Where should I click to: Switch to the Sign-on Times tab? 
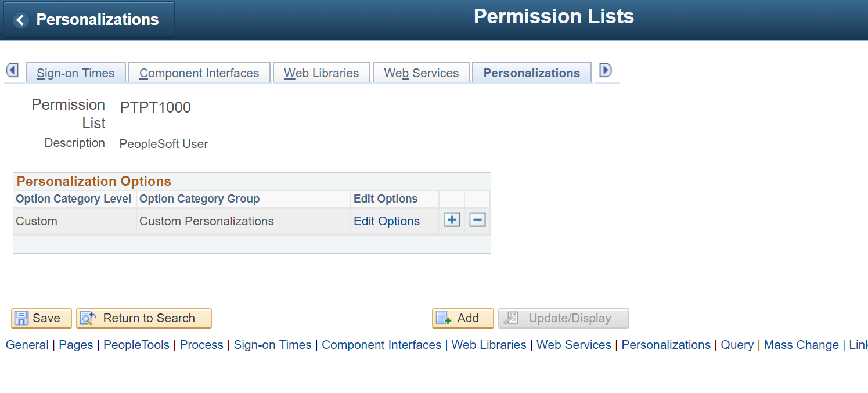point(75,73)
